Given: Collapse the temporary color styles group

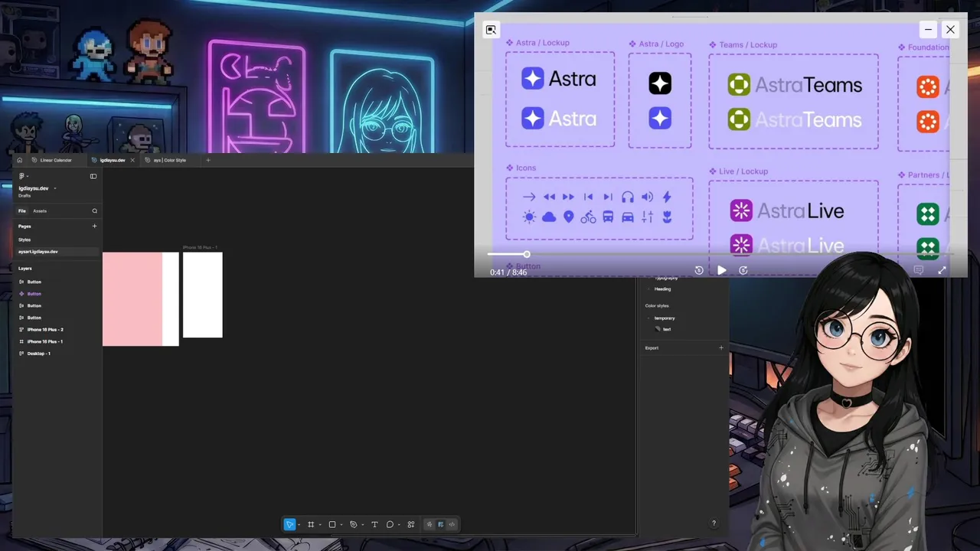Looking at the screenshot, I should click(x=649, y=318).
